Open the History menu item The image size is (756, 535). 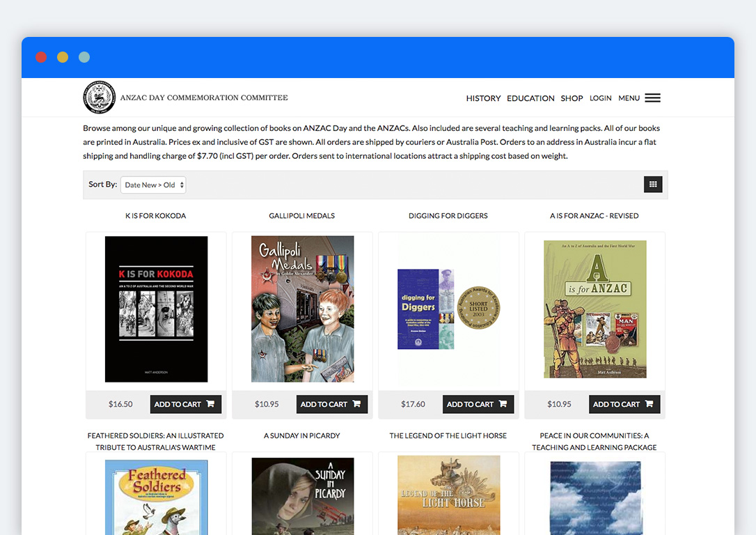pos(483,98)
